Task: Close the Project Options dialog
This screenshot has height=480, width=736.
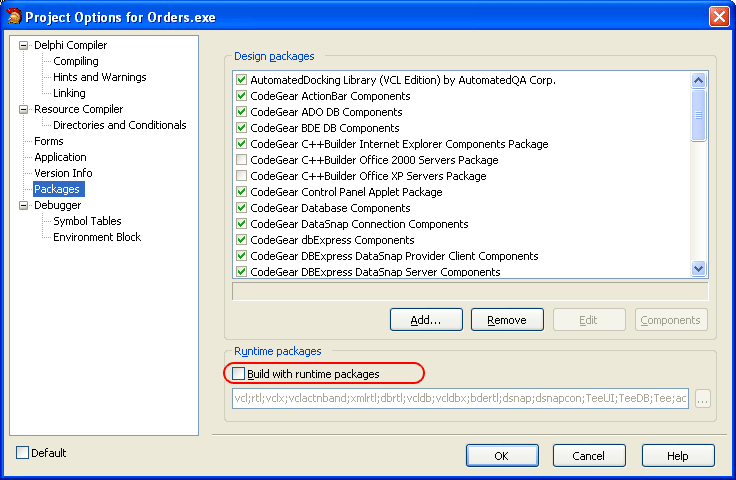Action: coord(718,17)
